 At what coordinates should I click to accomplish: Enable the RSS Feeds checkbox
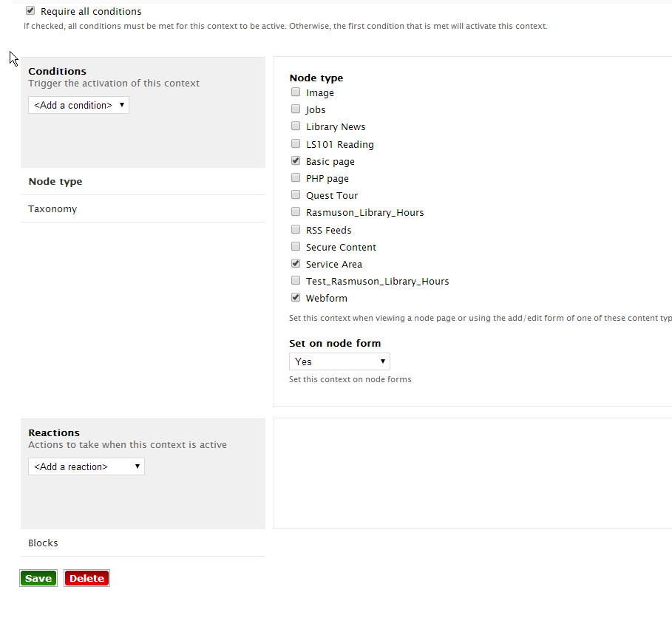tap(296, 229)
